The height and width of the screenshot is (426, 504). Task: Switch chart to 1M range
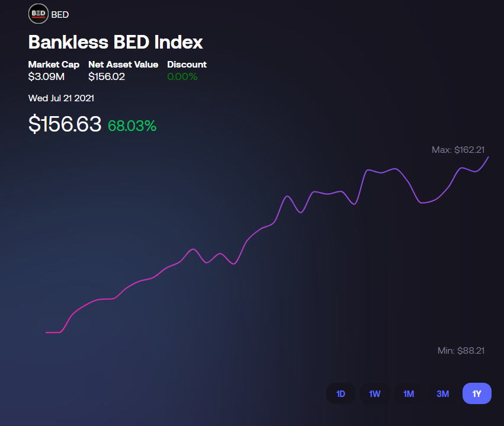tap(409, 393)
